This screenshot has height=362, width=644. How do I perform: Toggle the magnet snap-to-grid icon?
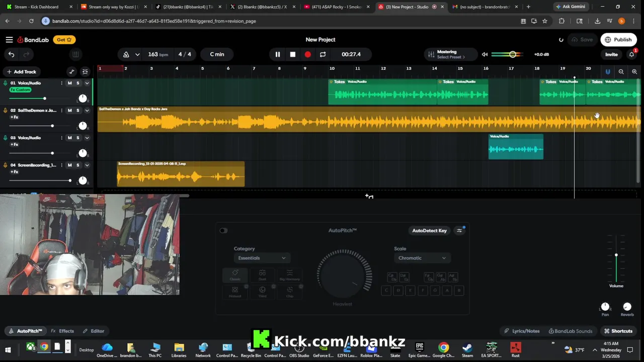click(x=608, y=72)
